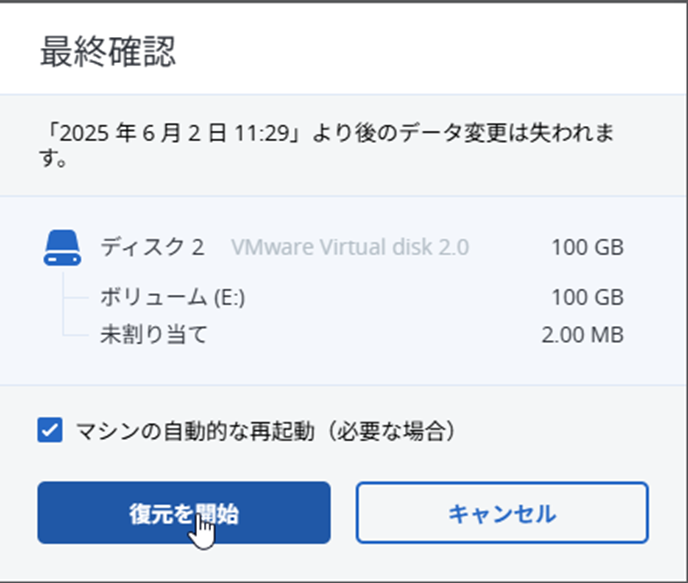Click the 2.00 MB unallocated size
Viewport: 688px width, 583px height.
(x=582, y=334)
